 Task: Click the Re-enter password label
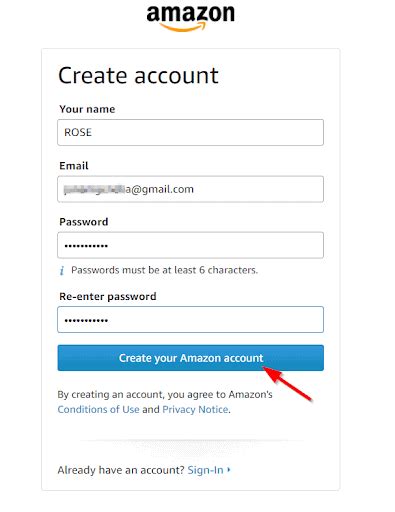coord(108,296)
